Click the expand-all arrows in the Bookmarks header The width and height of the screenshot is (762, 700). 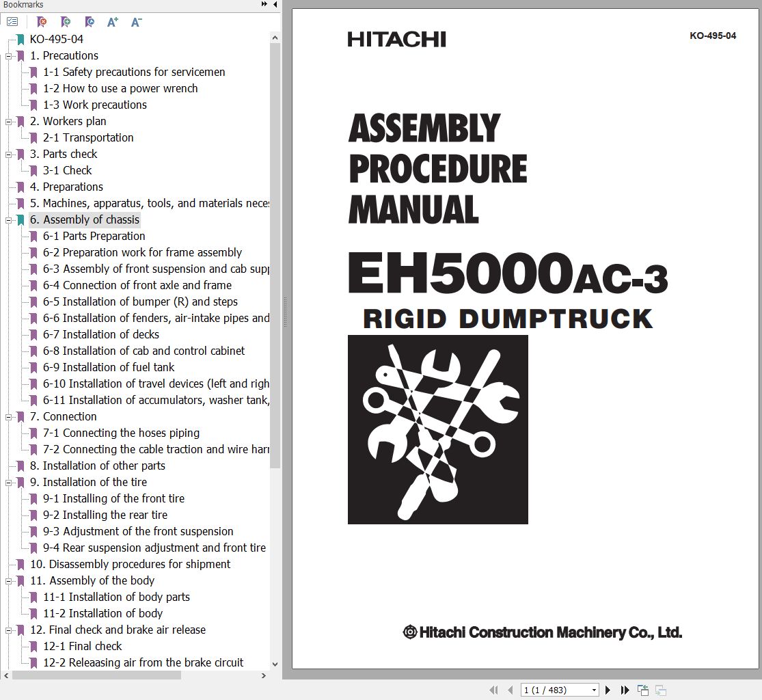(264, 4)
